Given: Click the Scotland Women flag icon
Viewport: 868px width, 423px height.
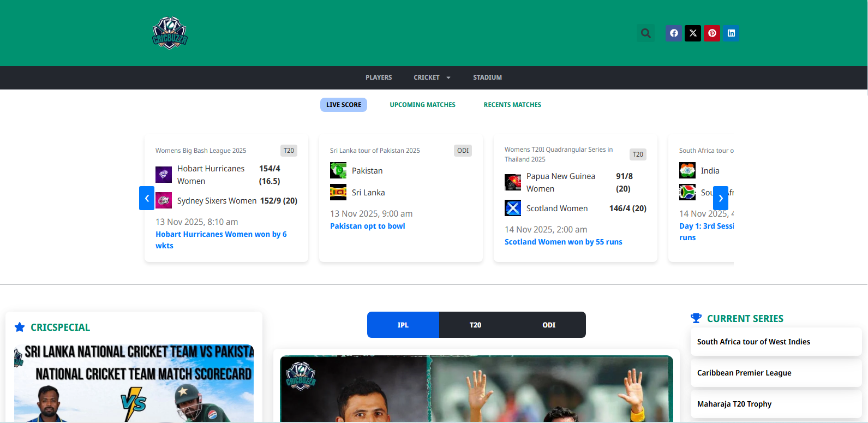Looking at the screenshot, I should (x=513, y=208).
